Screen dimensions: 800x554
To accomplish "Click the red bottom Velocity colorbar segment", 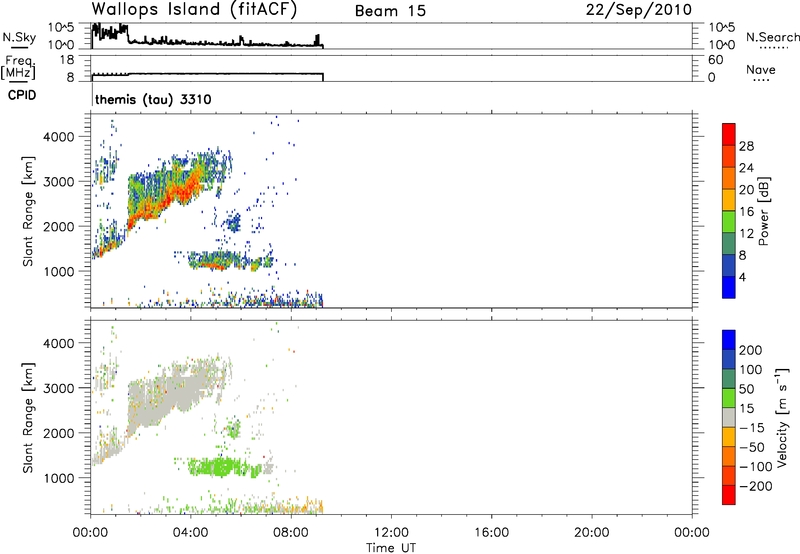I will (729, 495).
